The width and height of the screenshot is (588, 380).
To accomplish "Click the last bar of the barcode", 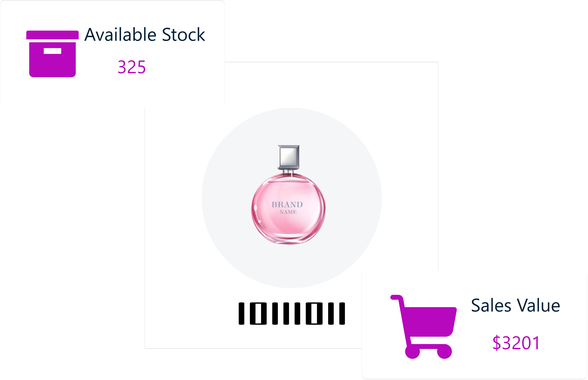I will pyautogui.click(x=342, y=313).
